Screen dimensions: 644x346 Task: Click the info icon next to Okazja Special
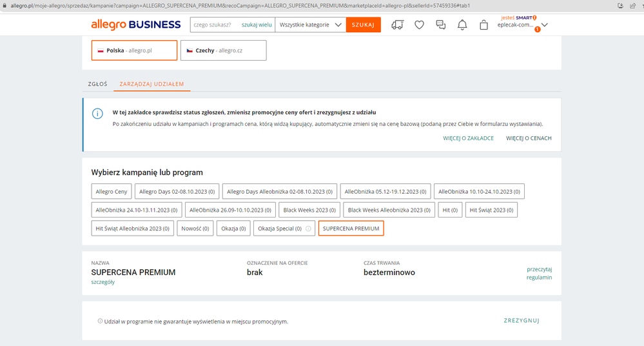(308, 229)
